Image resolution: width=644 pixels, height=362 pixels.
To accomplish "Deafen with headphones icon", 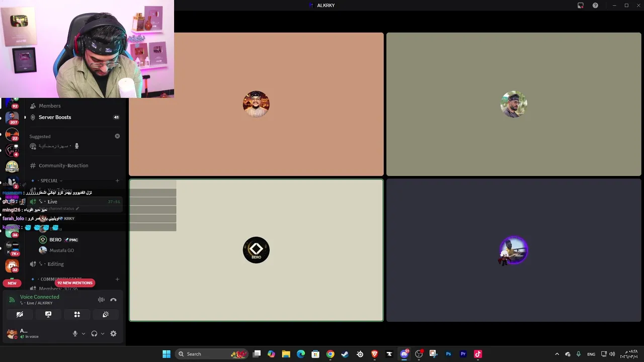I will pyautogui.click(x=94, y=333).
